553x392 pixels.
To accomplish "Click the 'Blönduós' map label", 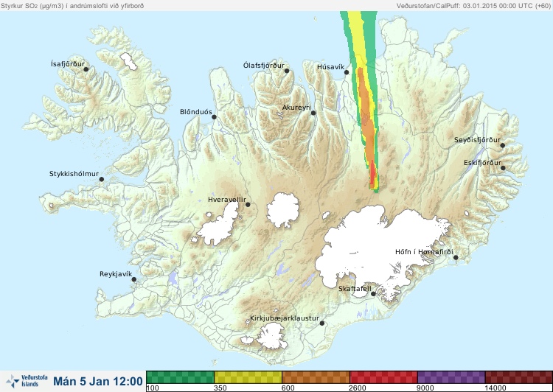I will point(196,112).
